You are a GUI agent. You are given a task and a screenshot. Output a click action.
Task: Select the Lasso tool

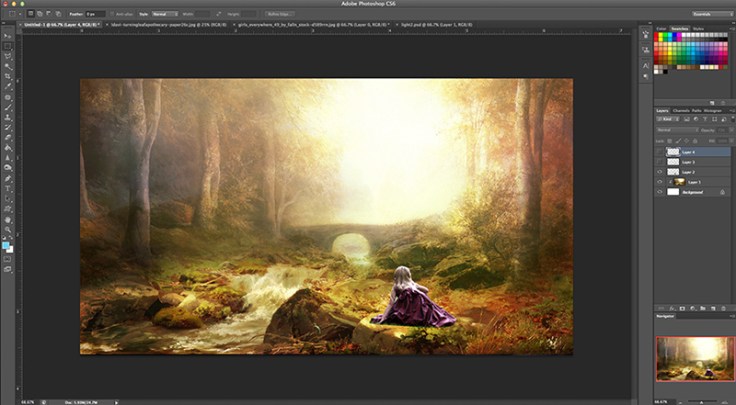click(8, 56)
